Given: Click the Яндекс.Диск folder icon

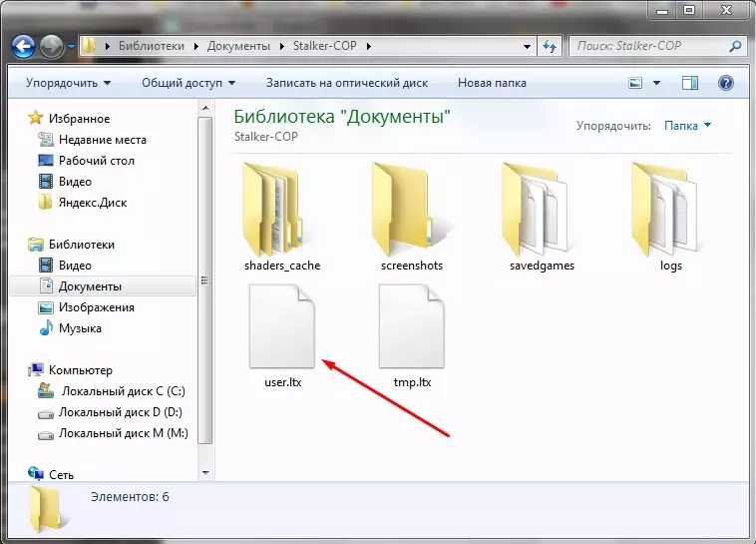Looking at the screenshot, I should click(x=45, y=203).
